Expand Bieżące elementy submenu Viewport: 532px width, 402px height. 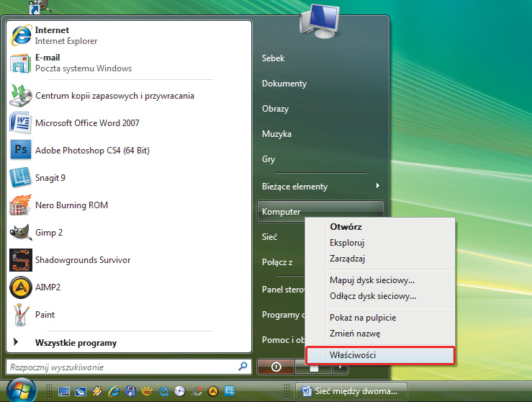point(320,187)
